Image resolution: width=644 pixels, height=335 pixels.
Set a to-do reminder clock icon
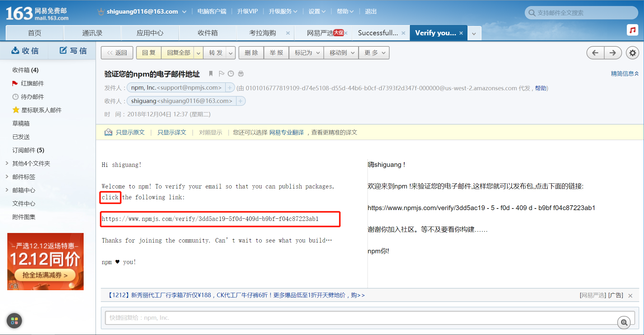coord(231,74)
